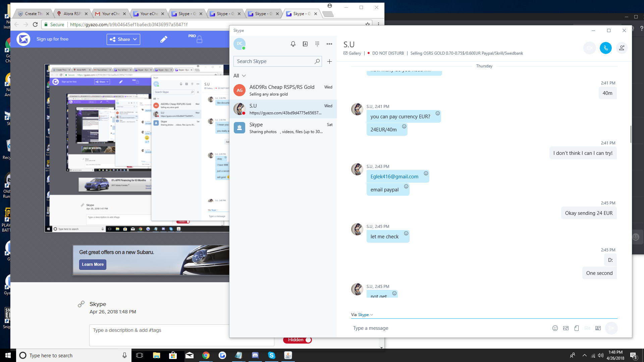Image resolution: width=644 pixels, height=362 pixels.
Task: Open emoji picker in message box
Action: click(555, 328)
